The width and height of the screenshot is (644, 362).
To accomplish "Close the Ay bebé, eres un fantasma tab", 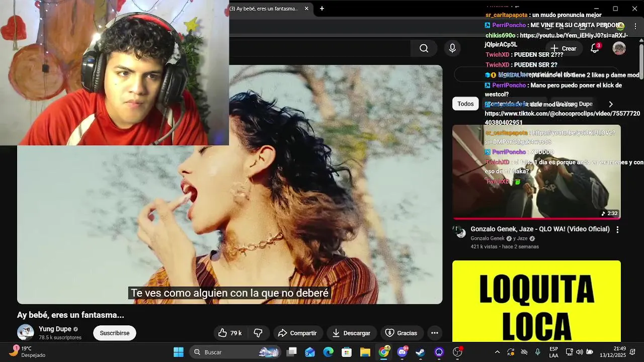I will (x=306, y=9).
